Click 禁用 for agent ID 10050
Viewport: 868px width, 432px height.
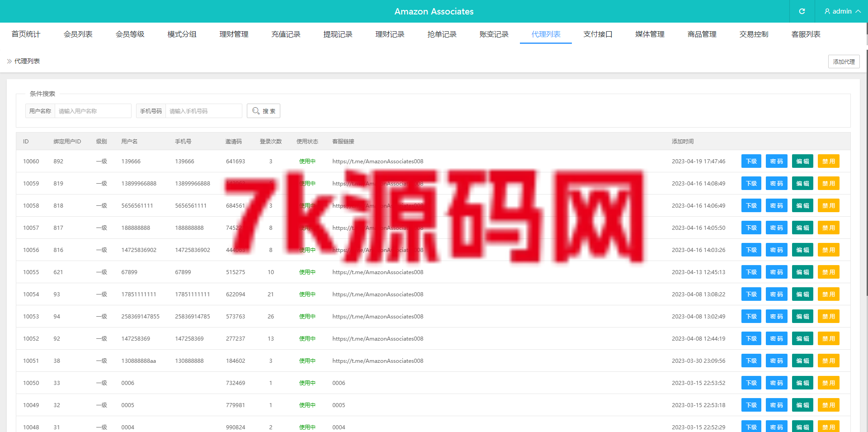(829, 383)
